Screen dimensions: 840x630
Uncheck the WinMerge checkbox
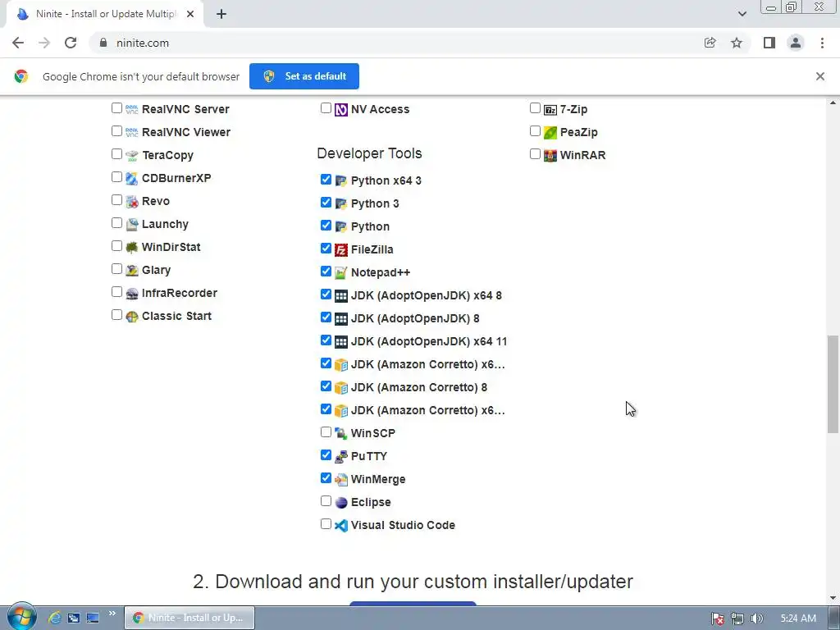click(326, 478)
